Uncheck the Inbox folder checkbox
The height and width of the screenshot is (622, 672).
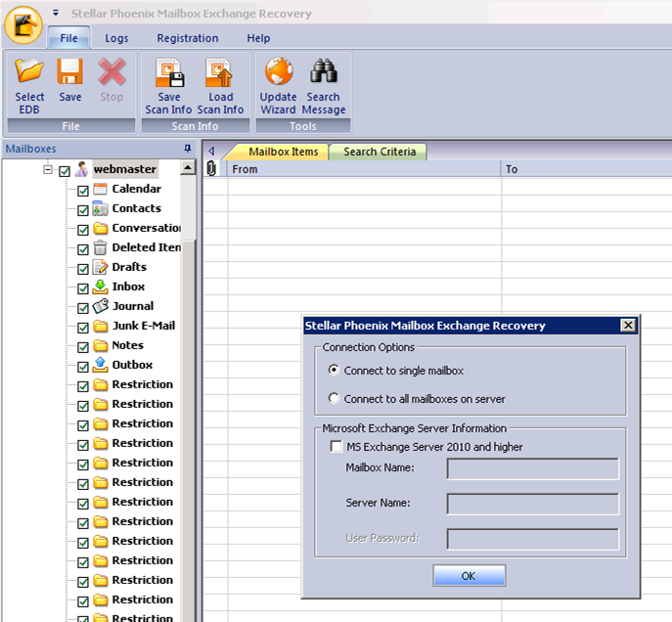(x=83, y=289)
